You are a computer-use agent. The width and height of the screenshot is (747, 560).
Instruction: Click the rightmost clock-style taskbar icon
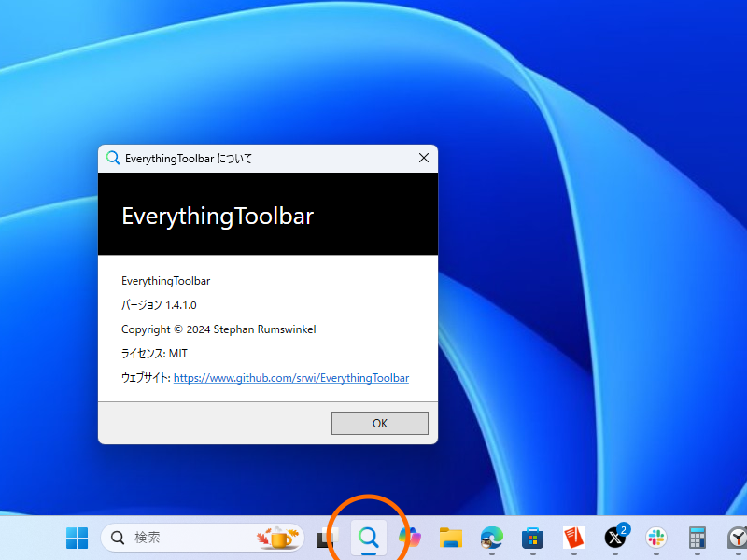pyautogui.click(x=737, y=538)
